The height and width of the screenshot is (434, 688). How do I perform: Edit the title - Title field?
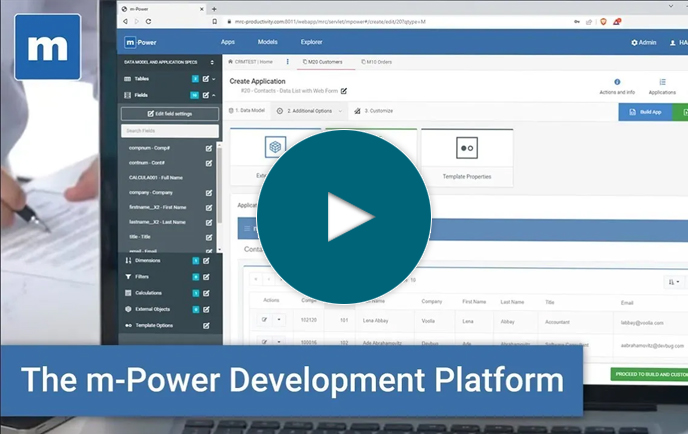(209, 237)
